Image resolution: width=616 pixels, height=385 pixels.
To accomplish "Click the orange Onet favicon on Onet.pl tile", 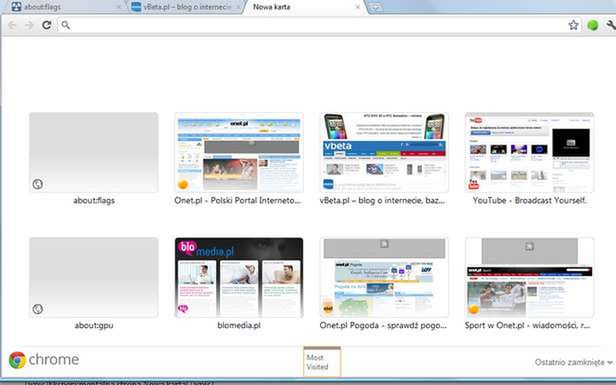I will [183, 184].
